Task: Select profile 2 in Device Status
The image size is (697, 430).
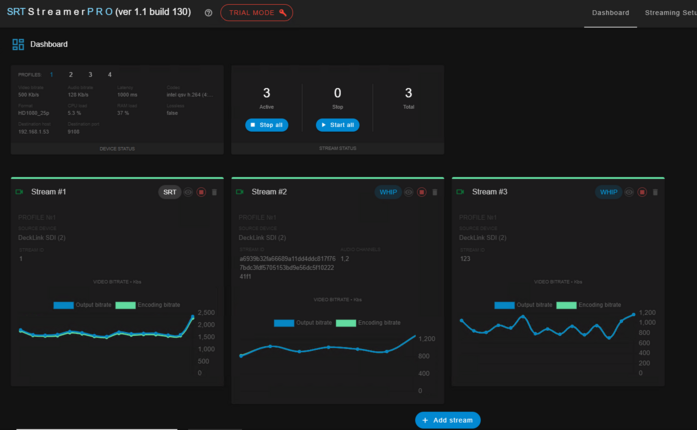Action: 71,75
